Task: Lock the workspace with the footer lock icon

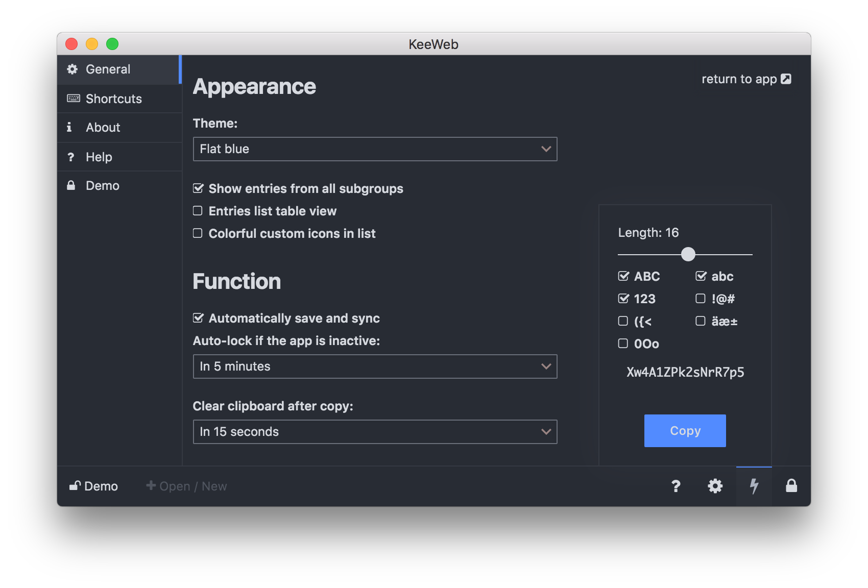Action: pos(791,485)
